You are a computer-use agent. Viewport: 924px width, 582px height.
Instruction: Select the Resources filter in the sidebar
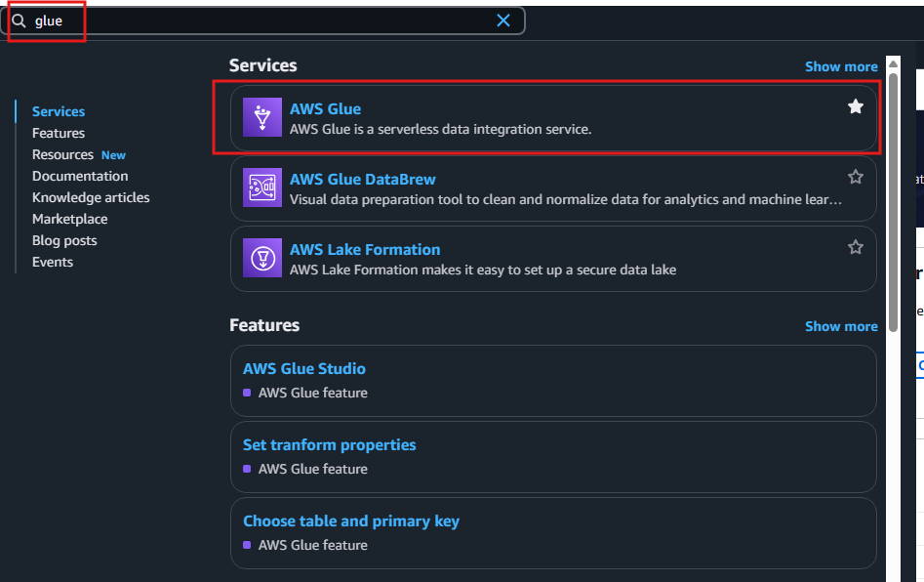coord(62,154)
